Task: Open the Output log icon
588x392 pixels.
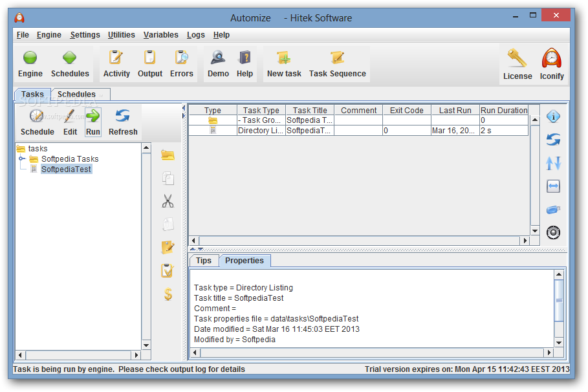Action: pyautogui.click(x=149, y=58)
